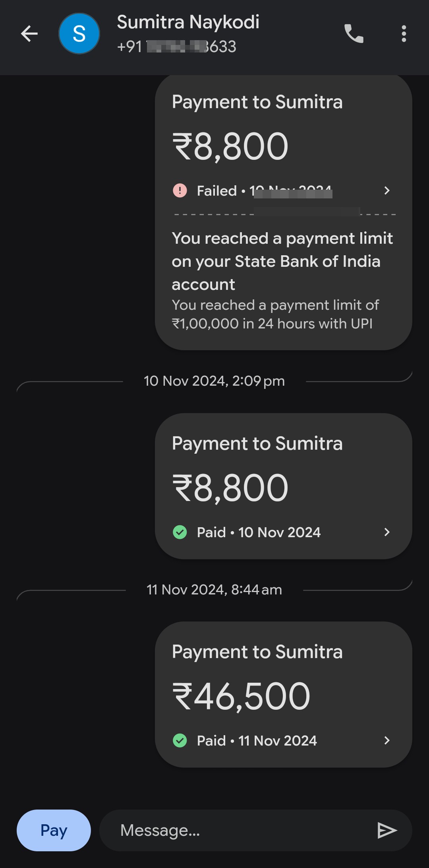Viewport: 429px width, 868px height.
Task: Call Sumitra using the phone icon
Action: (354, 34)
